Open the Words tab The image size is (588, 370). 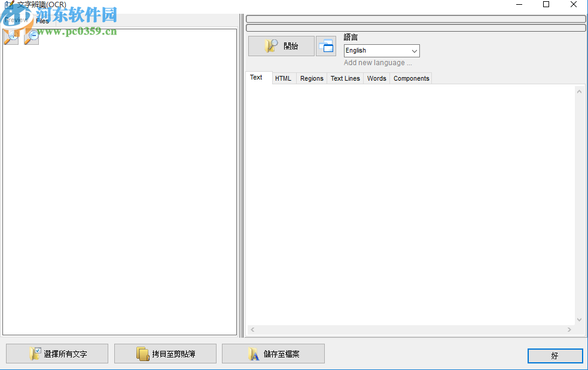click(x=376, y=78)
